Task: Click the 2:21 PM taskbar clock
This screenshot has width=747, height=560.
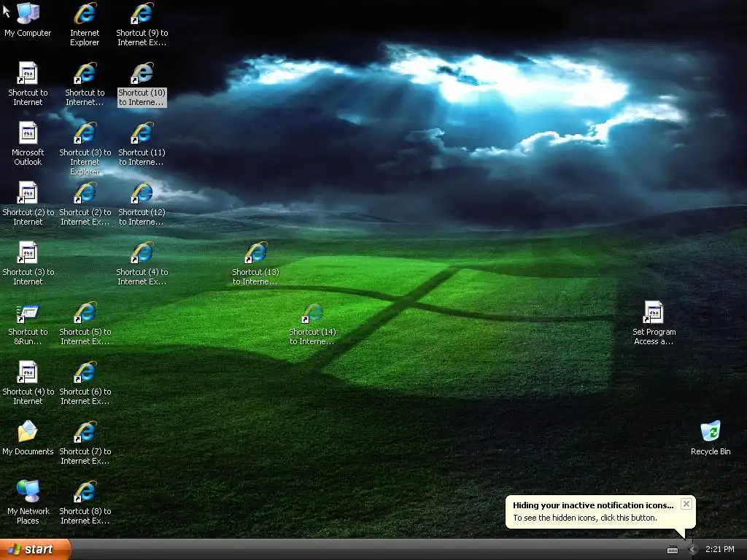Action: click(720, 549)
